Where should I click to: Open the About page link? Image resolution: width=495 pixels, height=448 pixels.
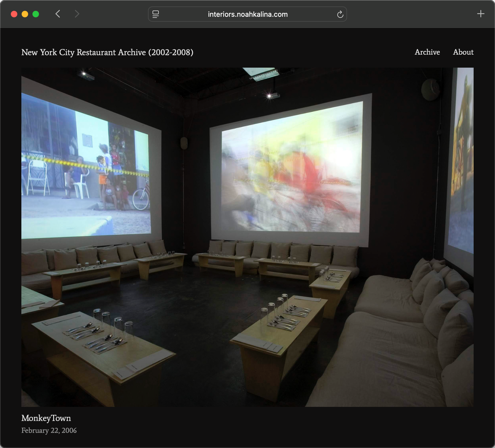click(463, 52)
